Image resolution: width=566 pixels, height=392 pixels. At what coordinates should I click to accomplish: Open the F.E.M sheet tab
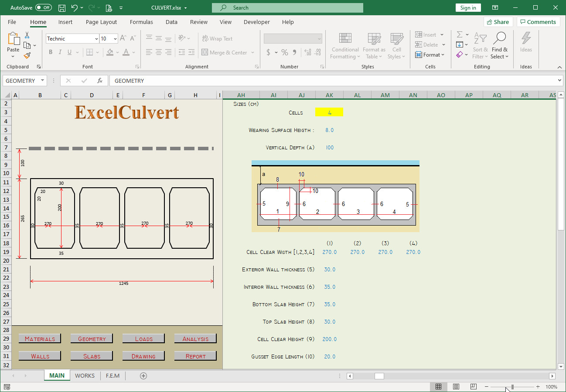113,375
